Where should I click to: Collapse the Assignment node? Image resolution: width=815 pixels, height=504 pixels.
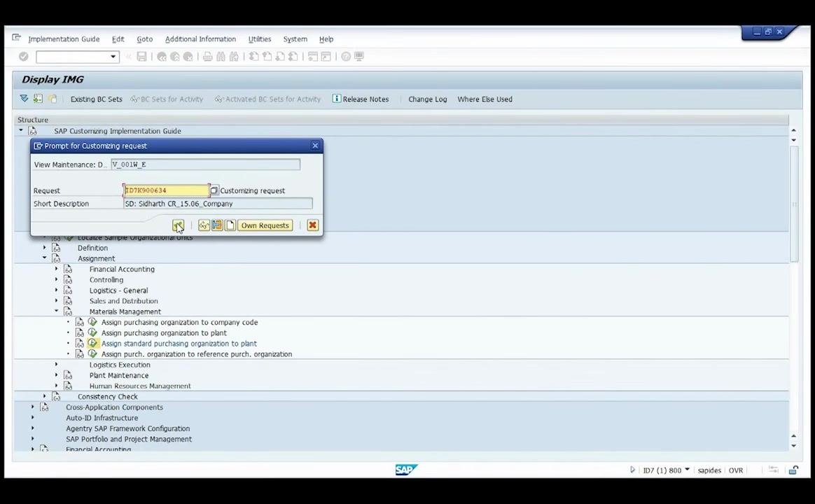click(44, 258)
